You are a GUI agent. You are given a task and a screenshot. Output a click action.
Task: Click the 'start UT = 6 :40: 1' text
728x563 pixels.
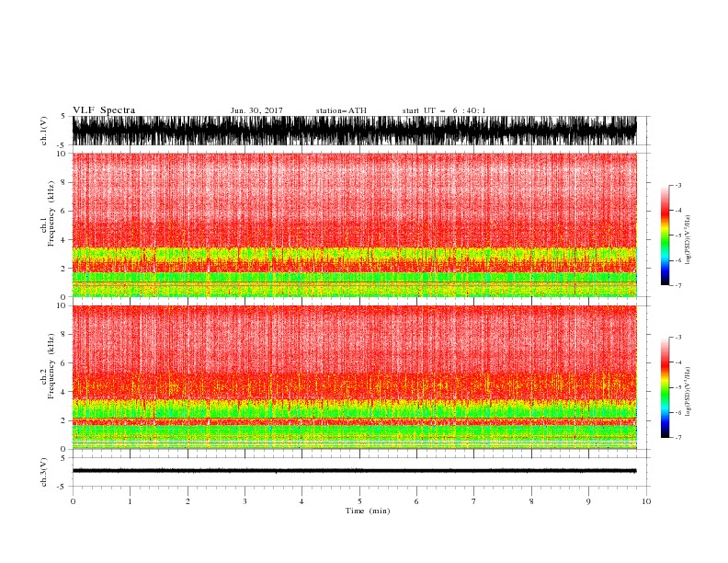[444, 110]
